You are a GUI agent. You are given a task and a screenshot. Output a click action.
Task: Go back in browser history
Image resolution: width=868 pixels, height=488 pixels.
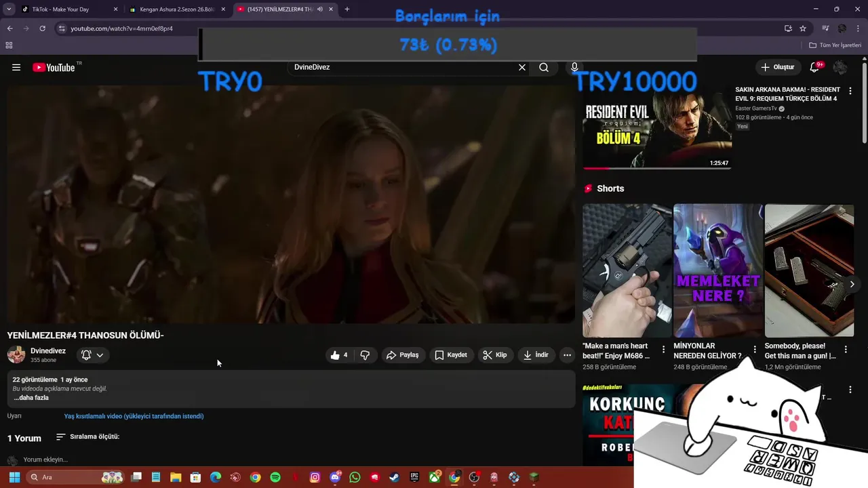[x=9, y=28]
